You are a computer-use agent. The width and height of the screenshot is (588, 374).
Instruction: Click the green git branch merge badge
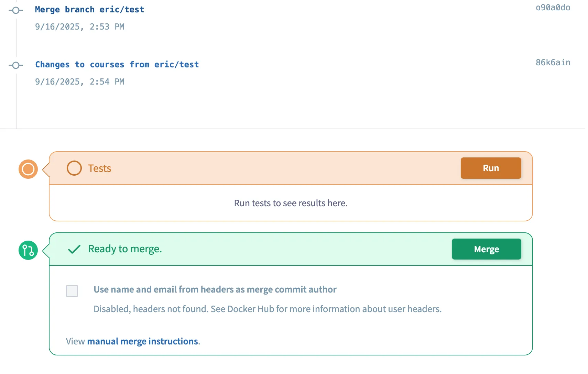click(28, 250)
